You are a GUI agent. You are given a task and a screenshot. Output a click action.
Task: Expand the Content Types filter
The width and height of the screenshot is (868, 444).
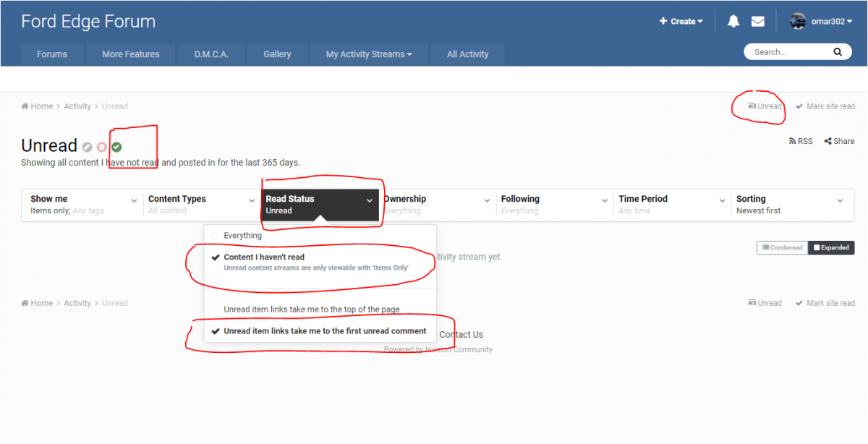[202, 205]
